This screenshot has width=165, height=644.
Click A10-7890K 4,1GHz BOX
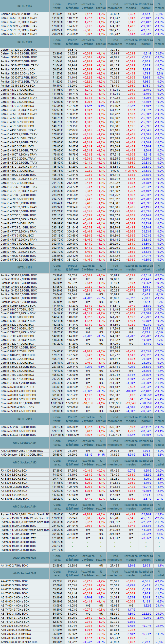[x=16, y=638]
